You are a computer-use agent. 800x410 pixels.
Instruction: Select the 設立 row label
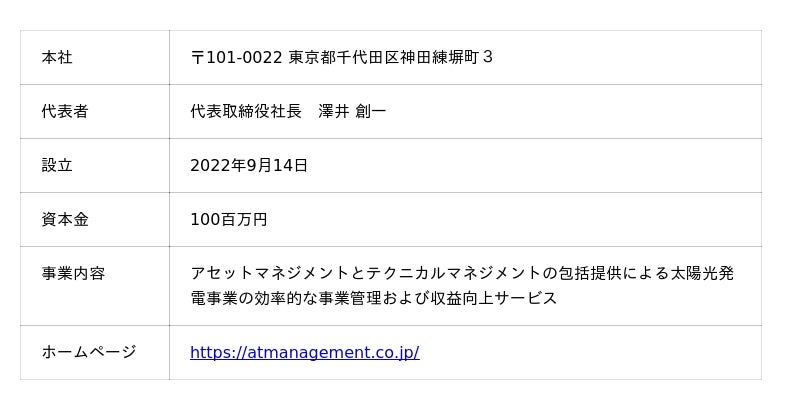[x=57, y=166]
